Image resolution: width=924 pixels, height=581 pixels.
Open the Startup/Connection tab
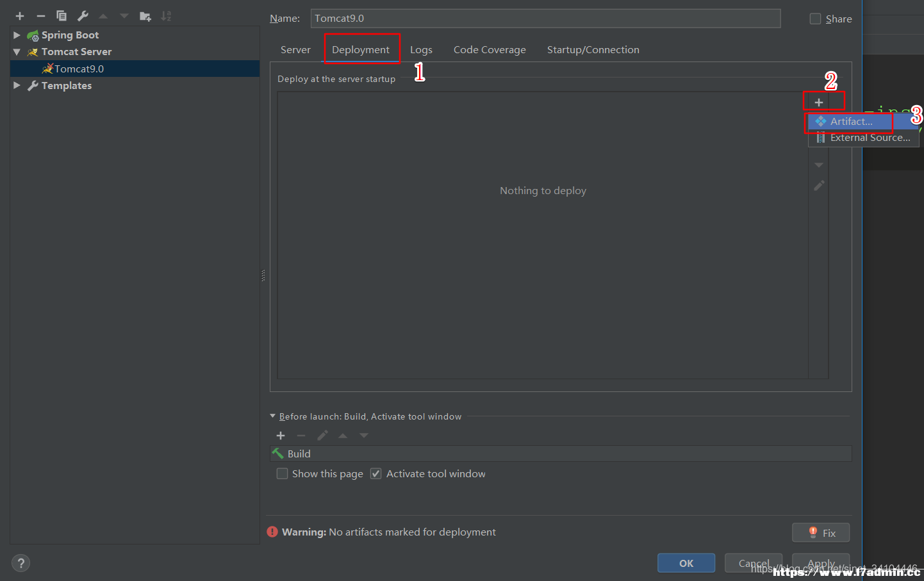593,50
